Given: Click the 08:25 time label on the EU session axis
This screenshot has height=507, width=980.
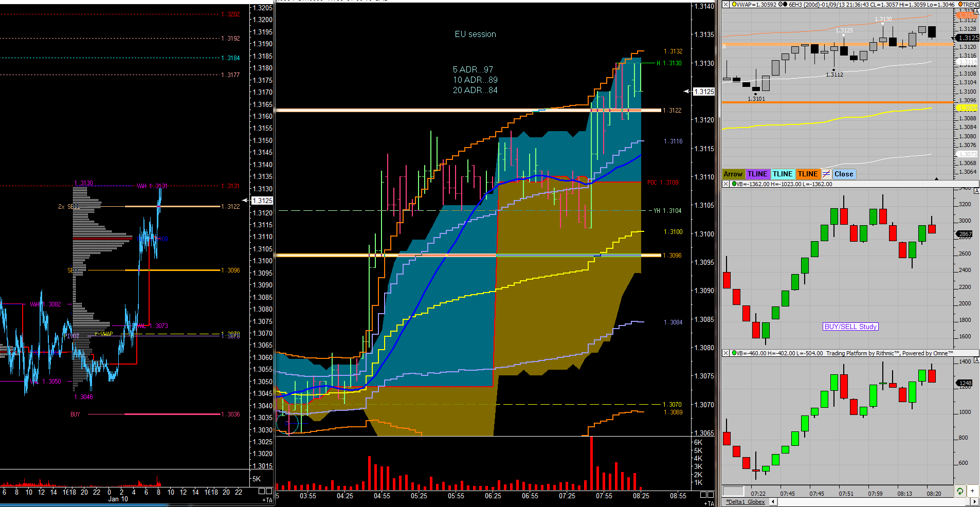Looking at the screenshot, I should [x=641, y=496].
